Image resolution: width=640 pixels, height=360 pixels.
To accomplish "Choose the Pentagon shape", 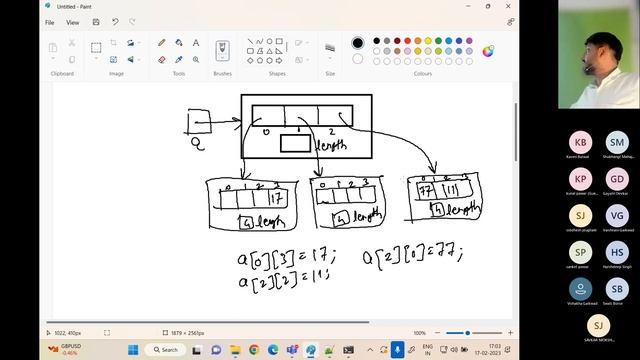I will click(260, 60).
